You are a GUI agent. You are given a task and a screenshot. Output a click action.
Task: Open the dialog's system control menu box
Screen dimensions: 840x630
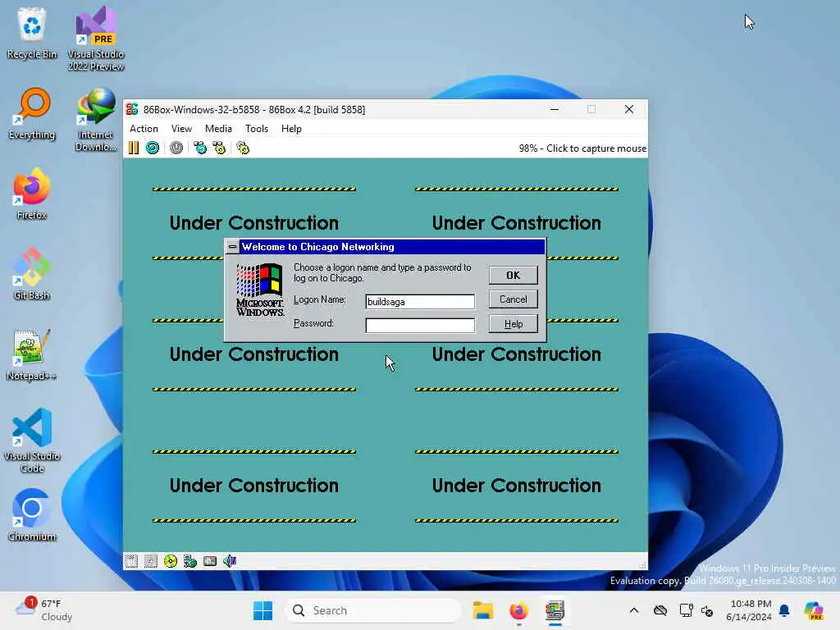232,247
